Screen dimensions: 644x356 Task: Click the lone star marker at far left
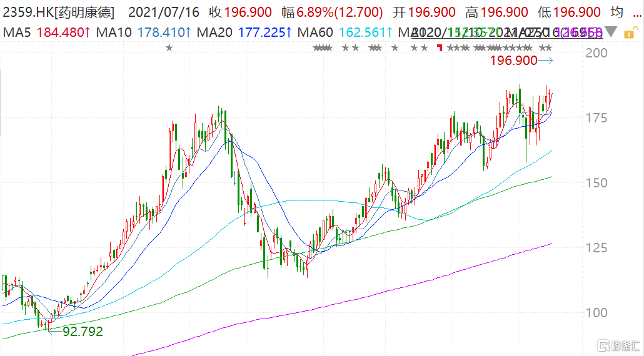pos(169,48)
